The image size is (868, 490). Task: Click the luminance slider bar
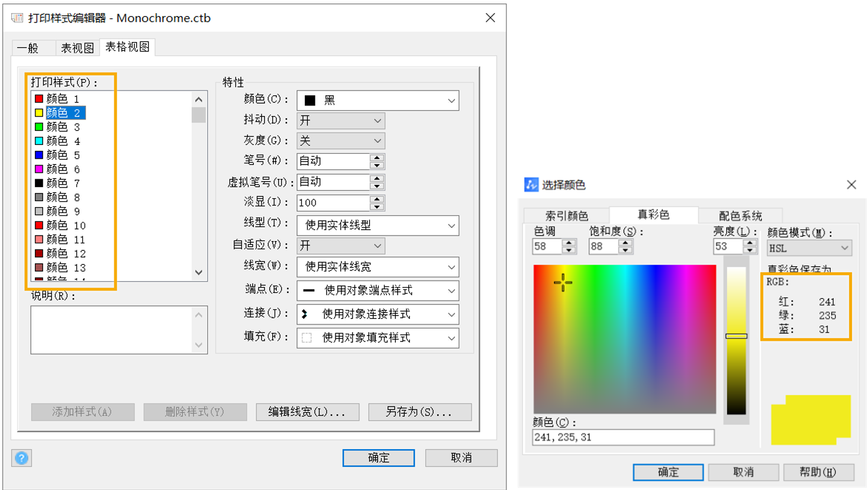pos(736,341)
